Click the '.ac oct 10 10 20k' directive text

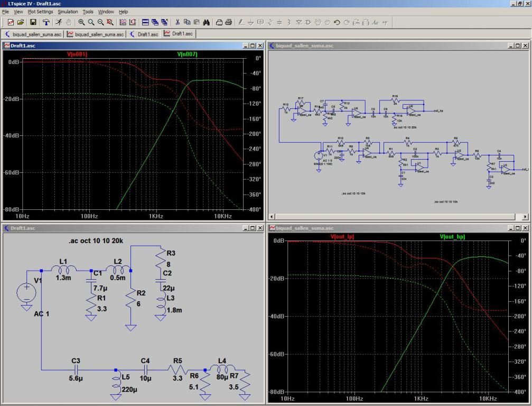tap(96, 241)
